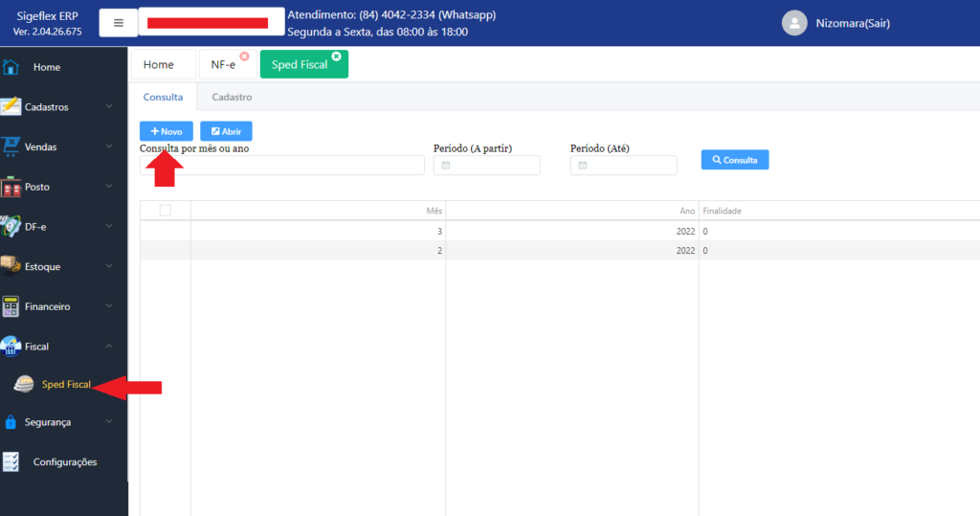This screenshot has height=516, width=980.
Task: Click the Estoque boxes icon
Action: pos(11,266)
